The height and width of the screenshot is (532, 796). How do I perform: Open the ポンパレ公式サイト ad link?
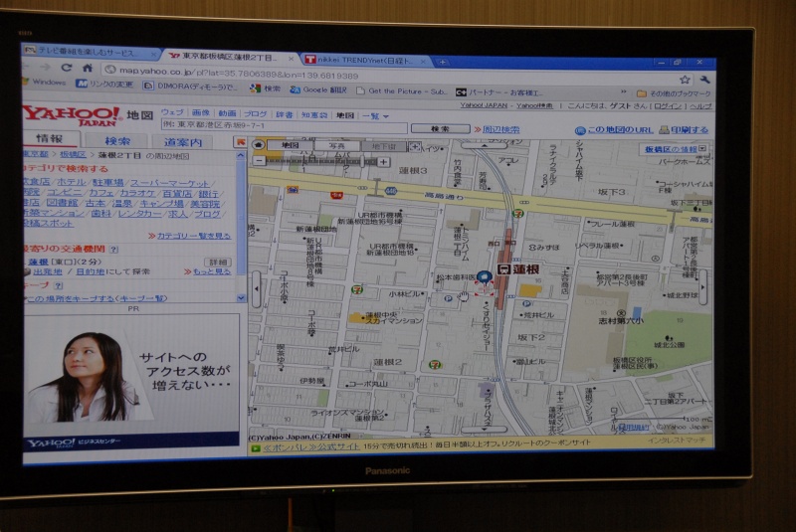click(311, 446)
